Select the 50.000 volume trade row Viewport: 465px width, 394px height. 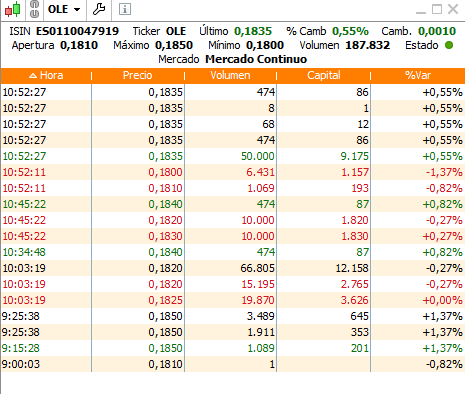point(233,156)
